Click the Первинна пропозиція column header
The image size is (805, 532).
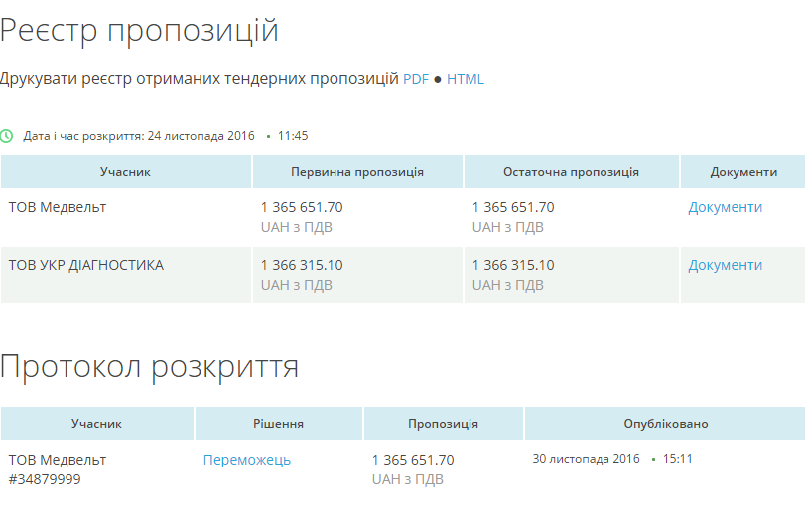click(357, 172)
